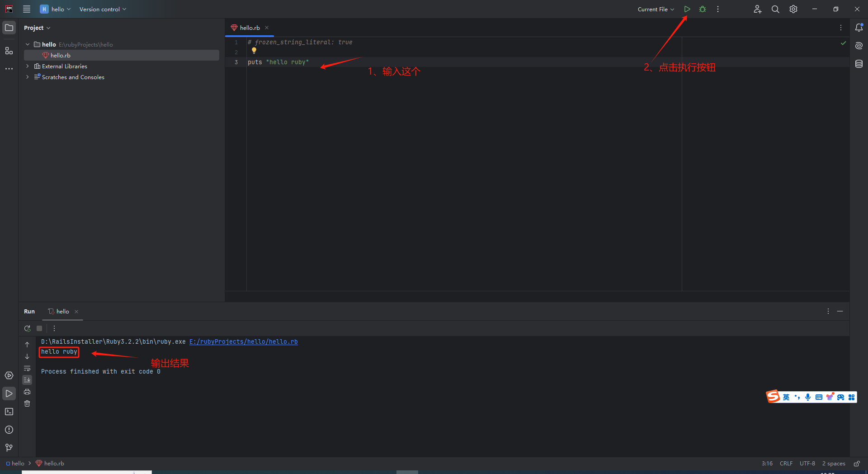Click hello.rb in status bar breadcrumb
This screenshot has height=474, width=868.
50,463
